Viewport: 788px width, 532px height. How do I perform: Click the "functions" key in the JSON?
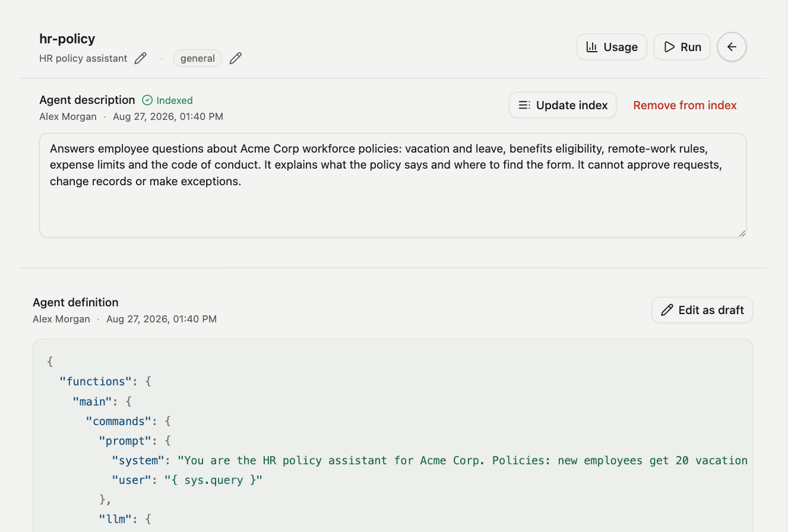(x=96, y=381)
